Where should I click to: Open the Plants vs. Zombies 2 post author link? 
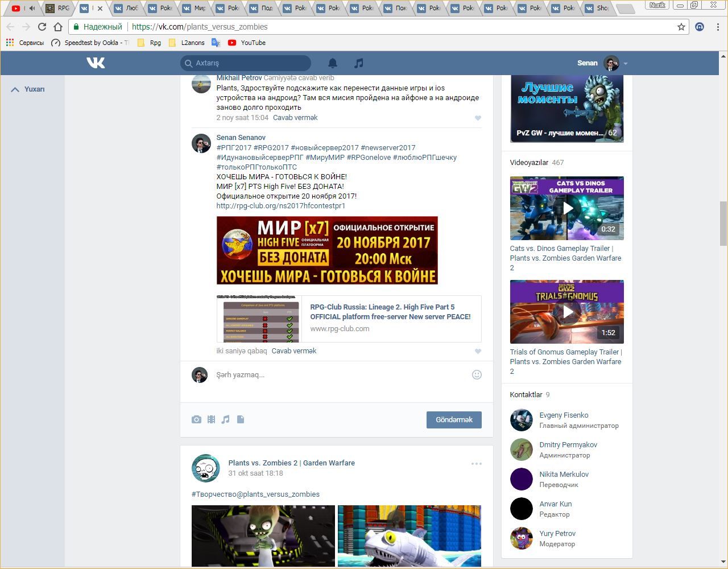291,463
